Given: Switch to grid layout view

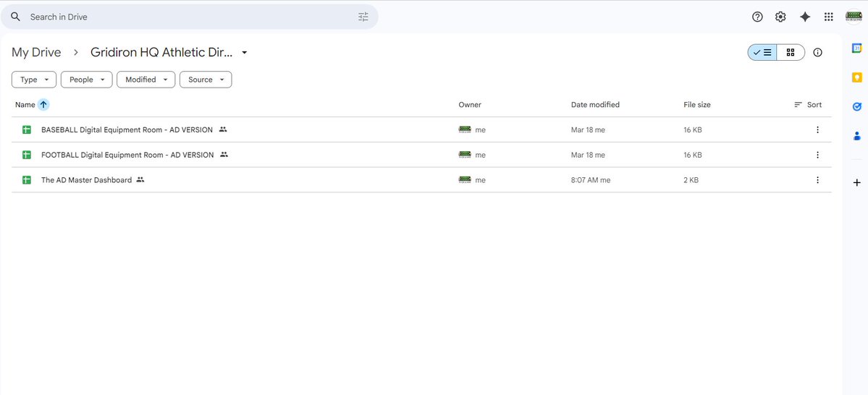Looking at the screenshot, I should pyautogui.click(x=791, y=53).
